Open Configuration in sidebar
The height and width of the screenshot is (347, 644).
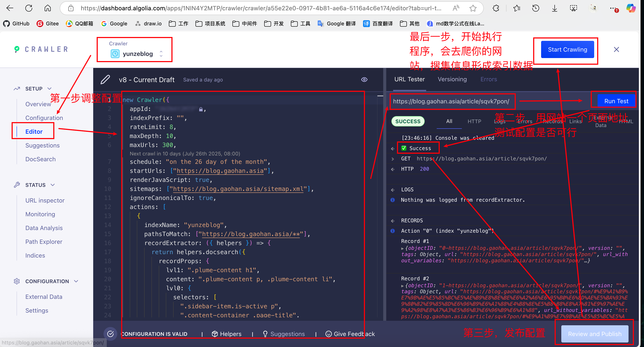pyautogui.click(x=44, y=118)
